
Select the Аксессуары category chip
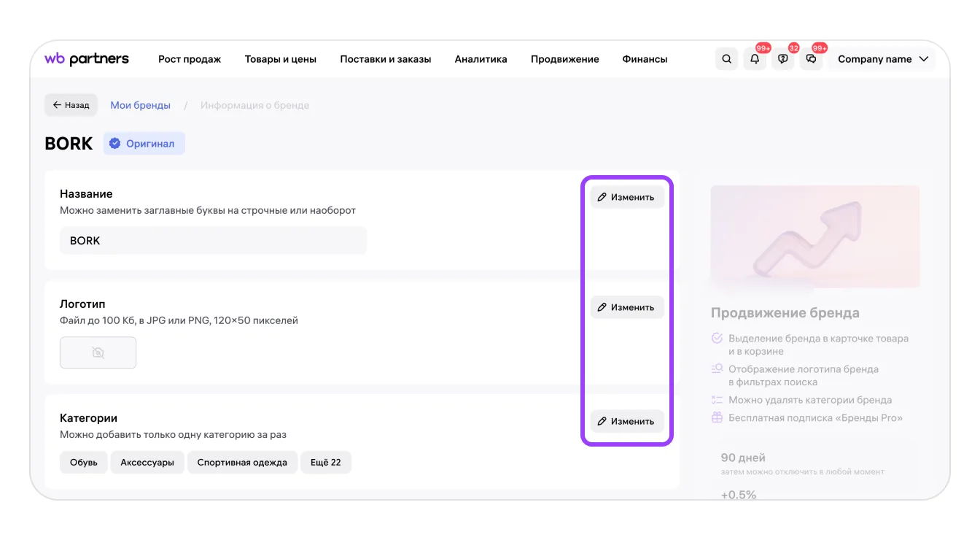click(147, 463)
